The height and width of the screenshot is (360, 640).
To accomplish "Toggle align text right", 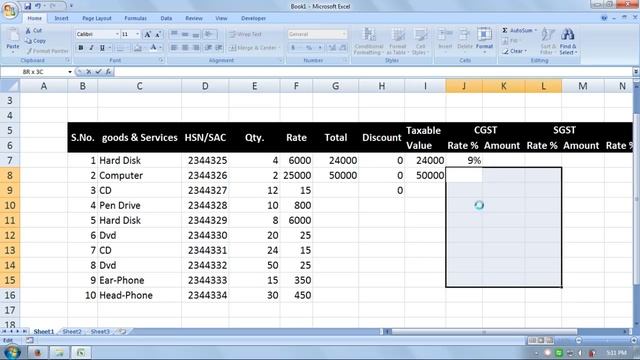I will click(x=196, y=48).
